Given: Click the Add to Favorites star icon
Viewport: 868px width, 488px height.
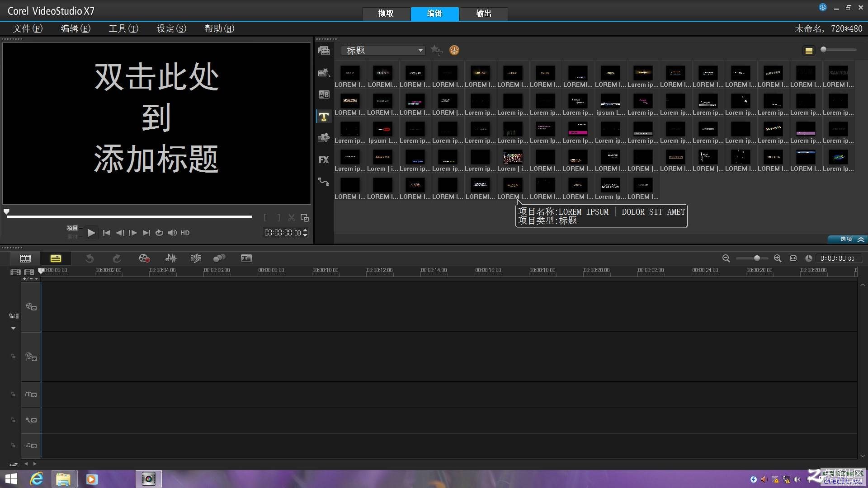Looking at the screenshot, I should [x=436, y=50].
